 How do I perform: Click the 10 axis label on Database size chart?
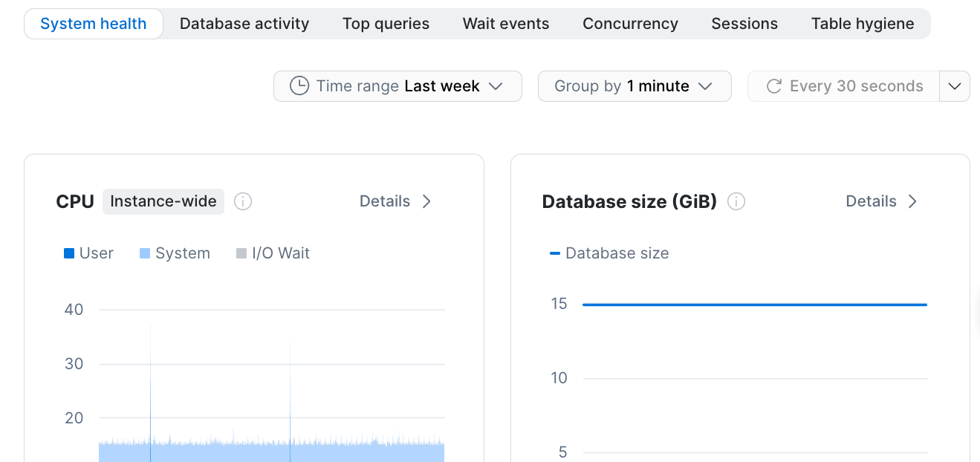point(559,378)
